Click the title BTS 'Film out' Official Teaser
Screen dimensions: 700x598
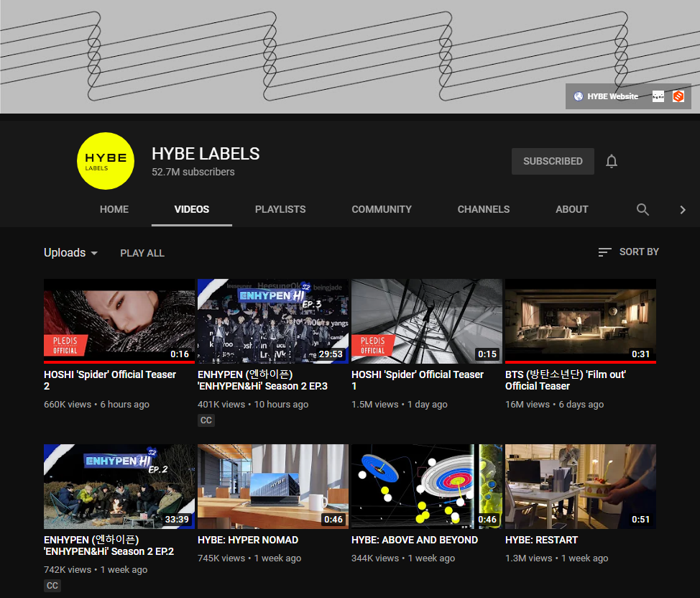click(566, 380)
